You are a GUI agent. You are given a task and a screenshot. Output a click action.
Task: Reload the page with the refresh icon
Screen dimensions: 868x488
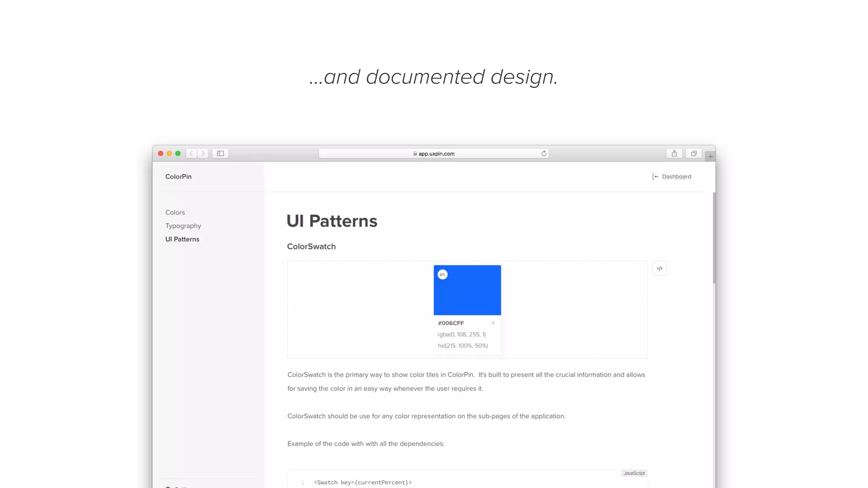click(x=544, y=153)
